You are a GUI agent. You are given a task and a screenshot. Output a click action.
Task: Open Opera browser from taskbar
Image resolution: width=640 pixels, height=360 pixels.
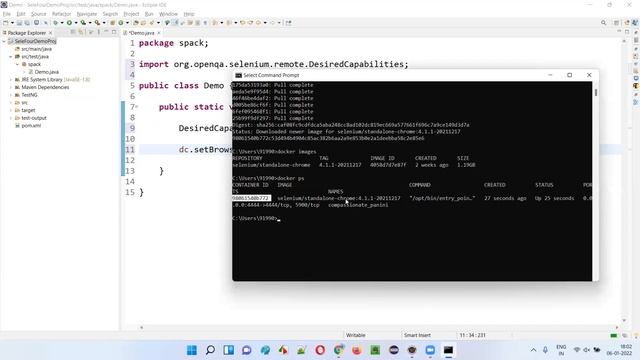tap(320, 350)
